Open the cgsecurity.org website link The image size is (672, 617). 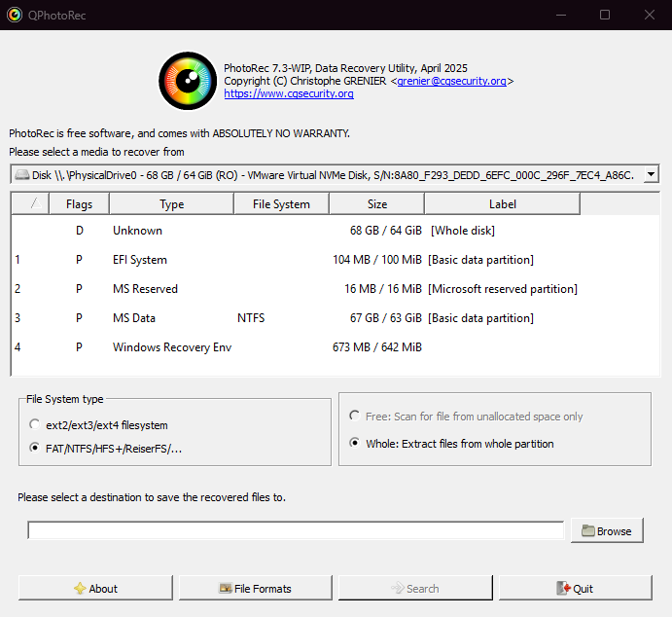(288, 93)
